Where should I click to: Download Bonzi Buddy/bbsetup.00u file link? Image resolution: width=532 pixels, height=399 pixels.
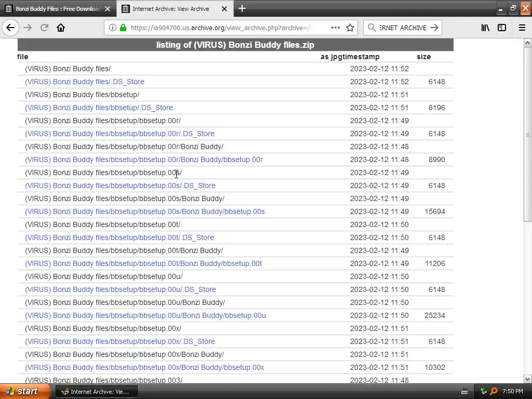(x=145, y=315)
